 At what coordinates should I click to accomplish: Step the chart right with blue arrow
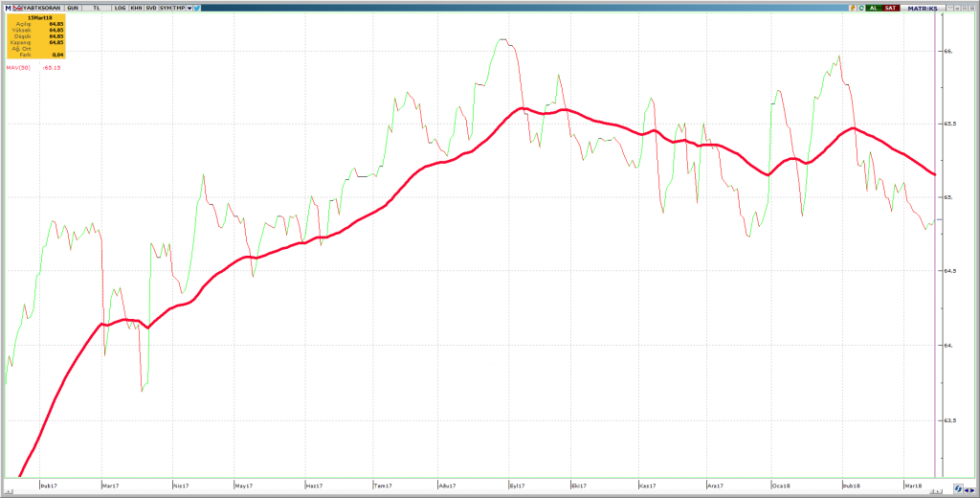tap(972, 490)
